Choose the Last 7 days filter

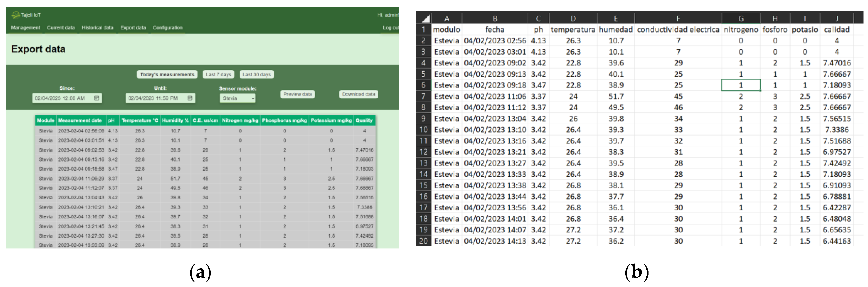point(218,74)
